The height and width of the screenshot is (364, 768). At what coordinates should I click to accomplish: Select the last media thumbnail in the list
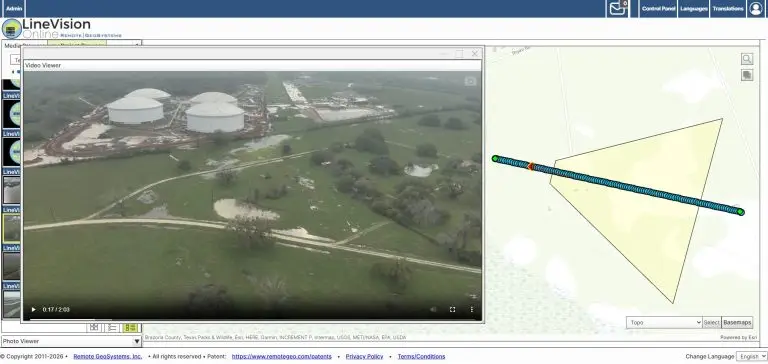[12, 304]
